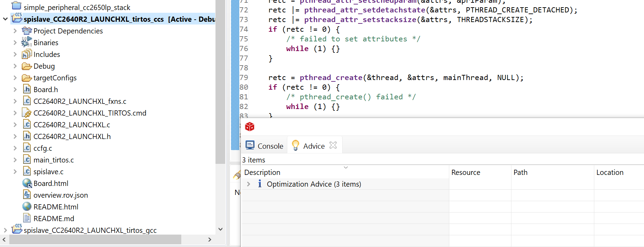644x247 pixels.
Task: Click the Binaries icon
Action: click(27, 42)
